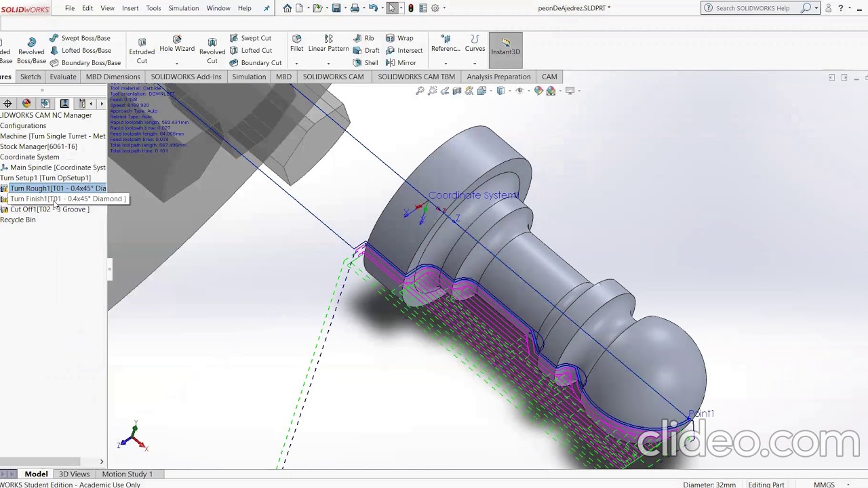Screen dimensions: 868x488
Task: Open Search SOLIDWORKS Help dropdown arrow
Action: click(x=816, y=8)
